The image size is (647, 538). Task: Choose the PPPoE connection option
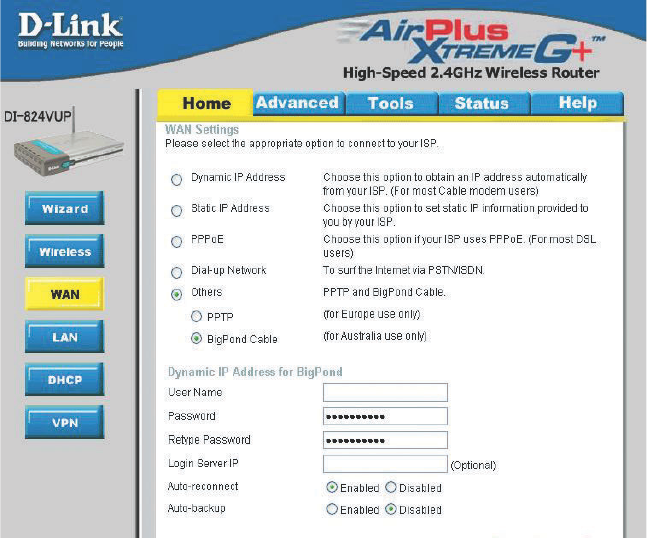[x=177, y=241]
